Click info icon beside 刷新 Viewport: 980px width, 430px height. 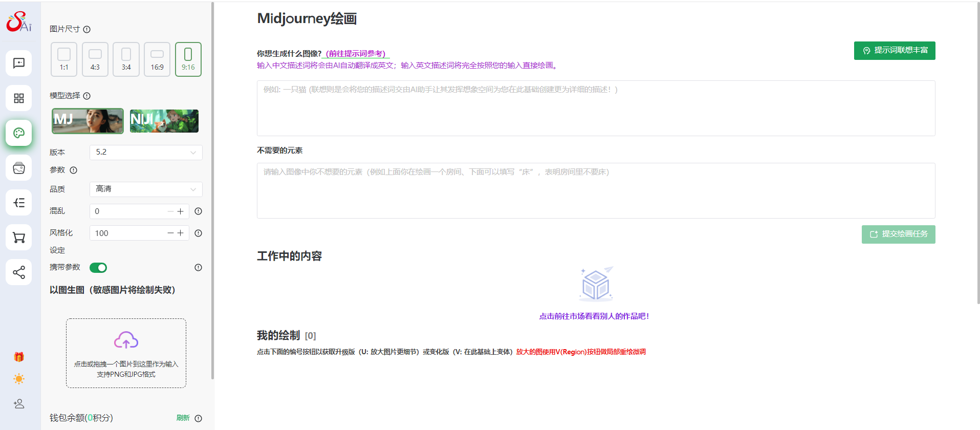click(199, 418)
